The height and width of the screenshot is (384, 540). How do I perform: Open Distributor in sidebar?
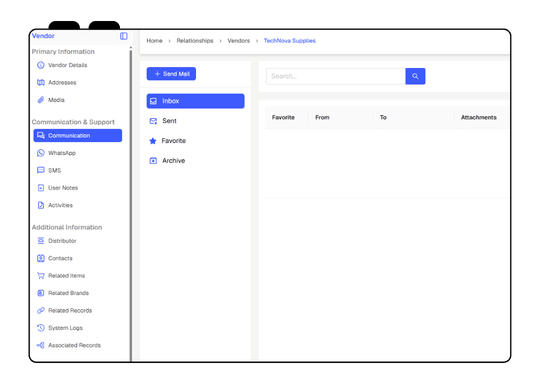pos(77,241)
